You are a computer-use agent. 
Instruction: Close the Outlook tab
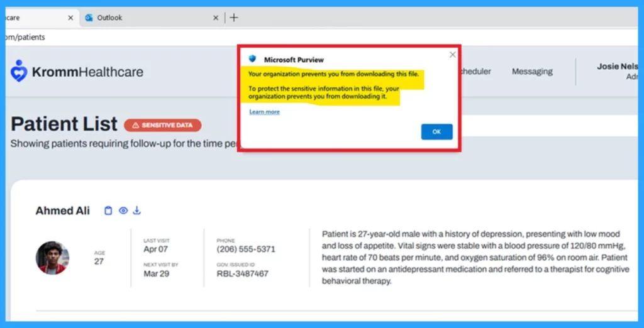click(x=216, y=18)
